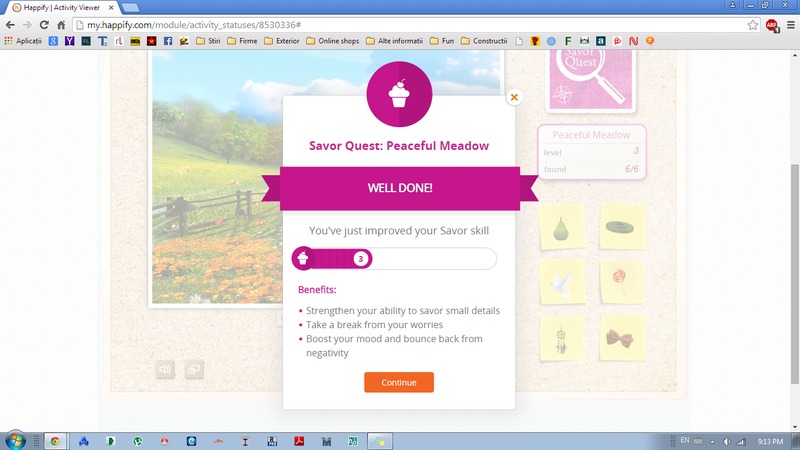The height and width of the screenshot is (450, 800).
Task: Click the 'Savor Quest: Peaceful Meadow' heading
Action: coord(399,146)
